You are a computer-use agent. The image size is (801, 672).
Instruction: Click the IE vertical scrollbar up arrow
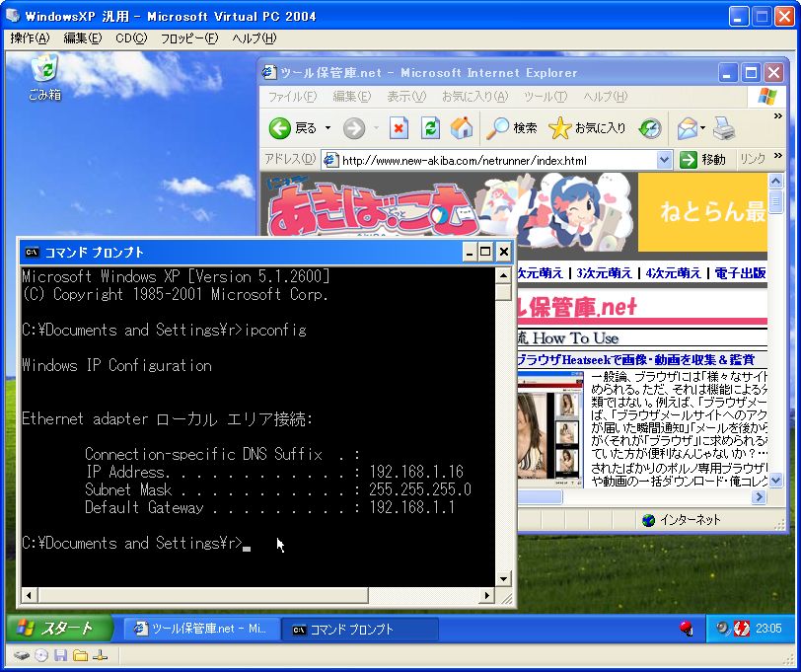[775, 181]
